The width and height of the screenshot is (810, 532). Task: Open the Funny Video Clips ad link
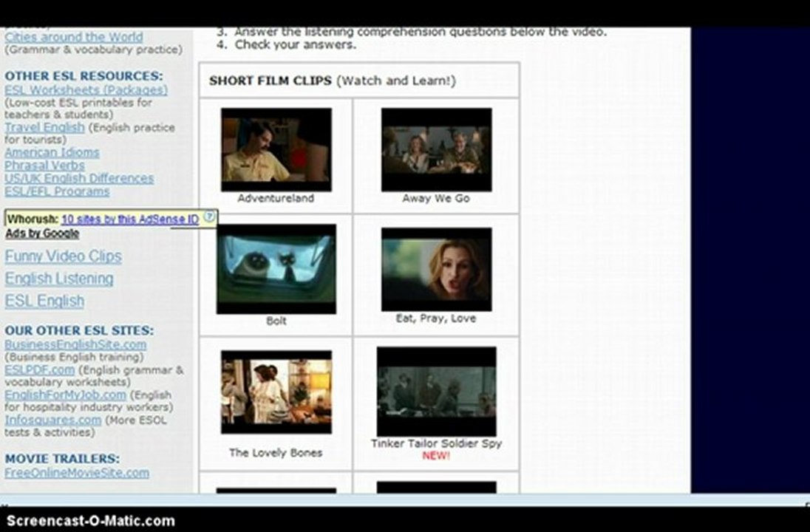[x=63, y=256]
